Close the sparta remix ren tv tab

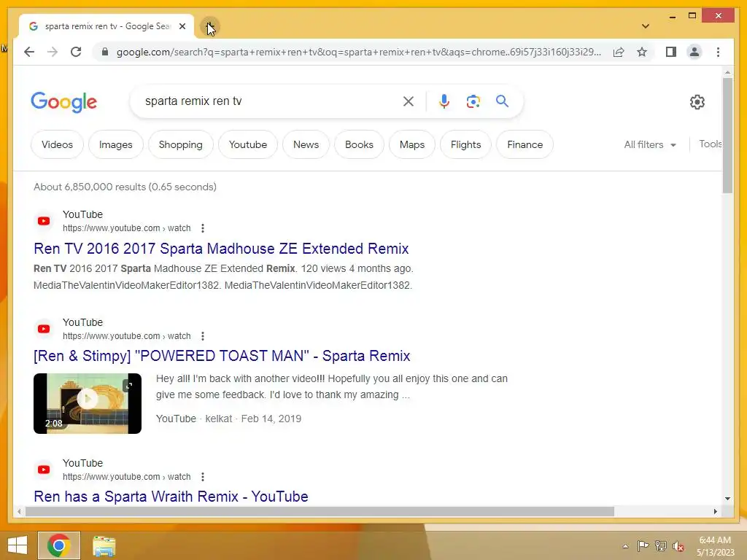[182, 27]
